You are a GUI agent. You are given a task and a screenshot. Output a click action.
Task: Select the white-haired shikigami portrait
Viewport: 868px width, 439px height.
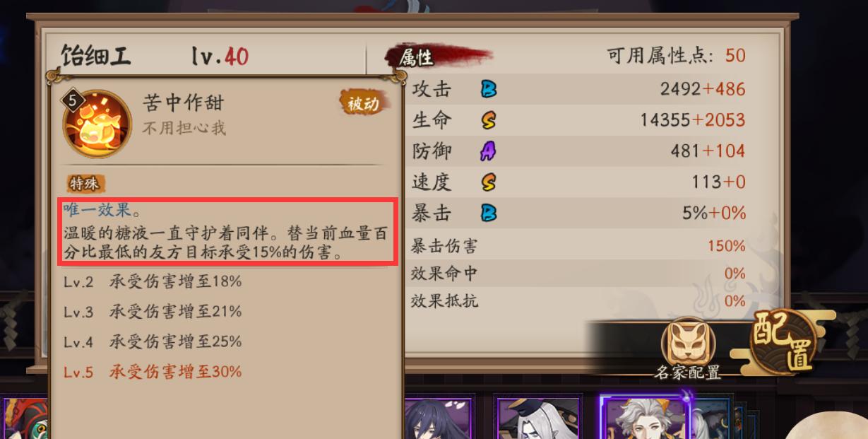click(643, 417)
